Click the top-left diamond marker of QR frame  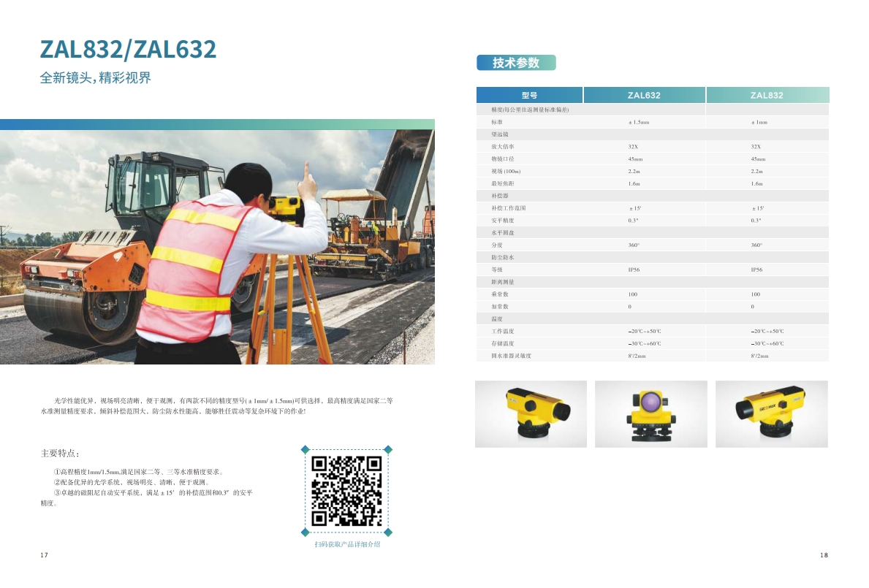tap(305, 449)
